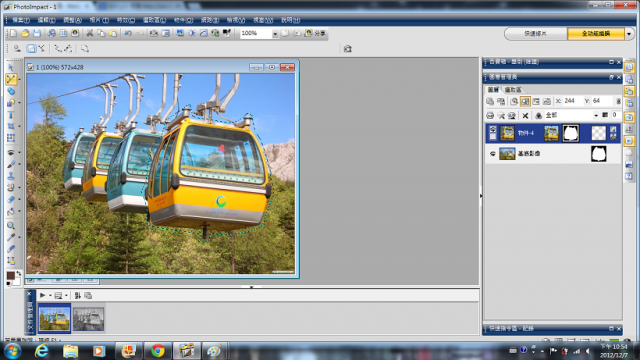Open the last menu (H) in menu bar
Screen dimensions: 640x360
pos(291,20)
